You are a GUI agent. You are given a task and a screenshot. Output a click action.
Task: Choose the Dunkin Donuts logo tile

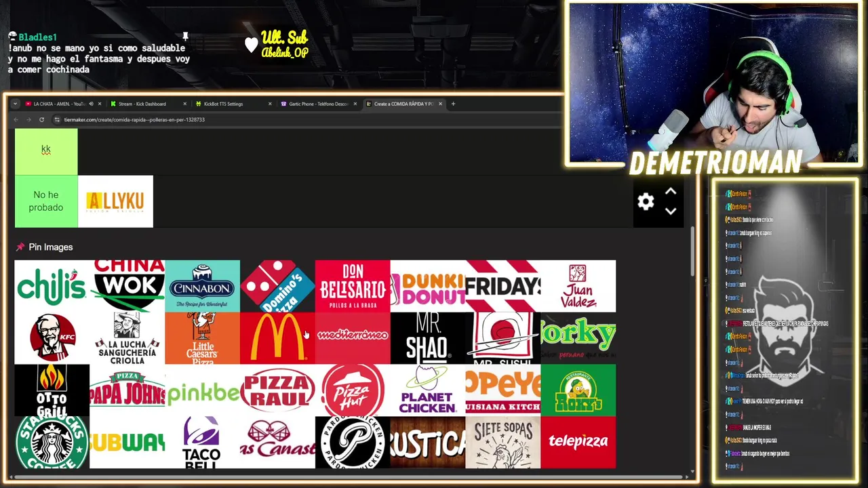428,286
